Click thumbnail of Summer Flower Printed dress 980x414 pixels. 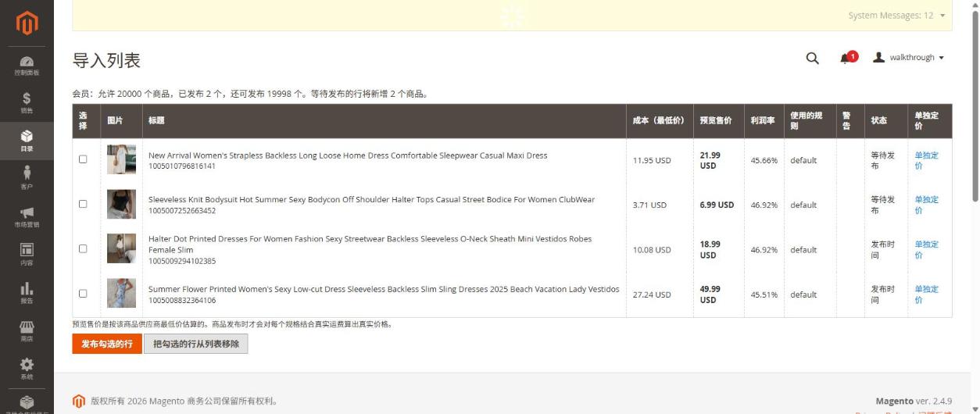[121, 294]
